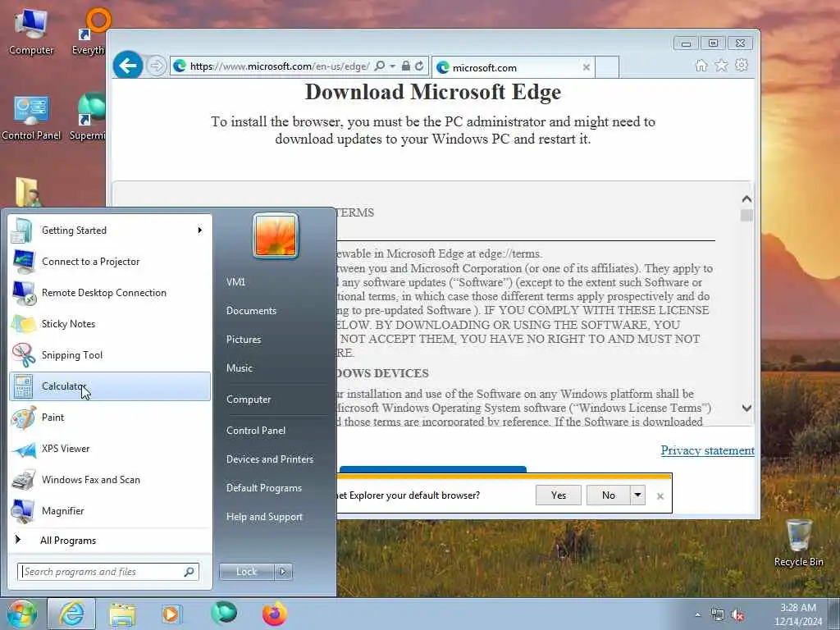Open VM1 user folder link
Screen dimensions: 840x630
(x=235, y=282)
